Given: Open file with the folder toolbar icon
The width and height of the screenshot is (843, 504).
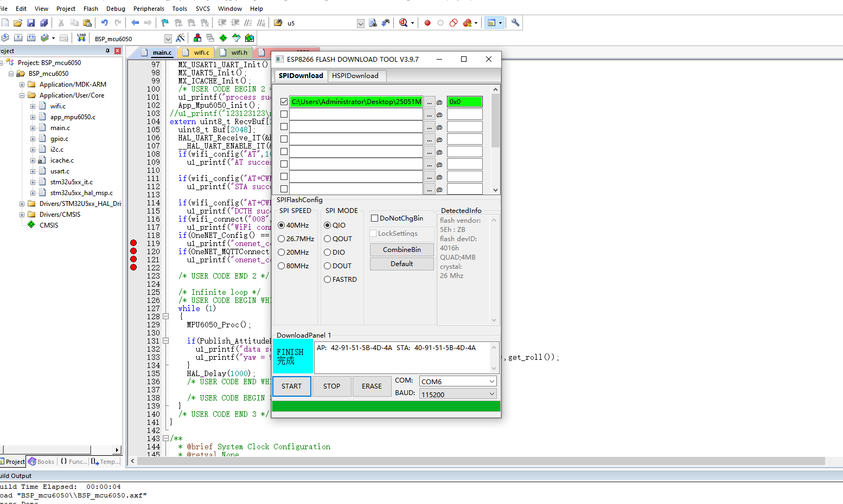Looking at the screenshot, I should 18,23.
